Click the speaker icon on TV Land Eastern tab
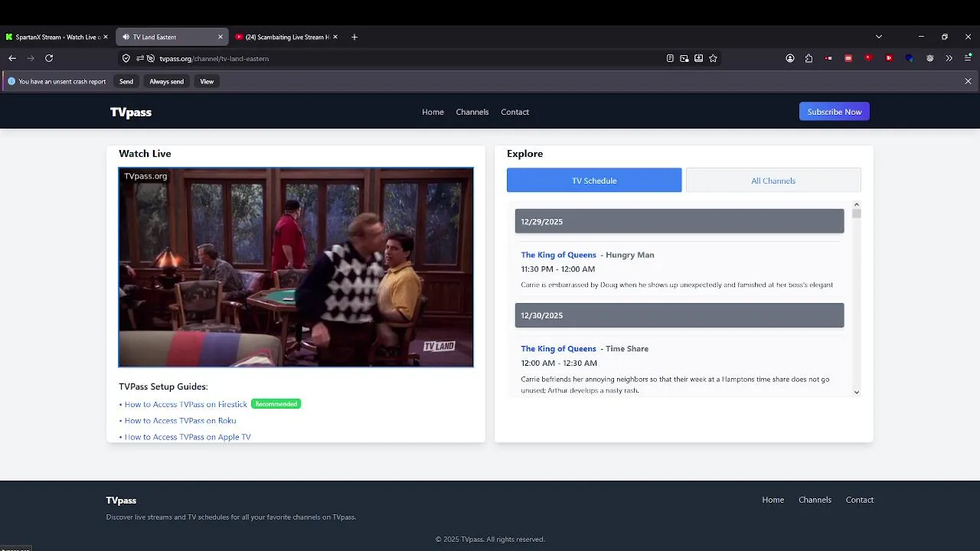980x551 pixels. point(126,37)
